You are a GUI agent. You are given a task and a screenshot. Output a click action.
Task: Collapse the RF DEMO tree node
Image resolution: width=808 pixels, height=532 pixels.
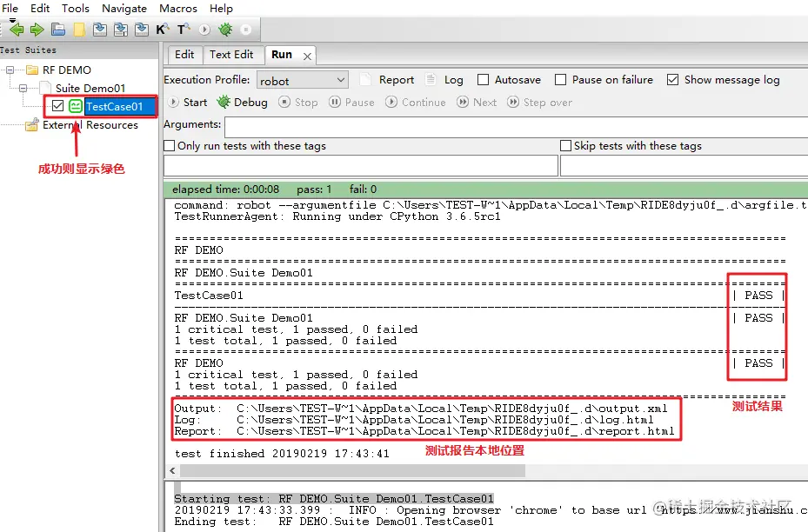coord(10,70)
